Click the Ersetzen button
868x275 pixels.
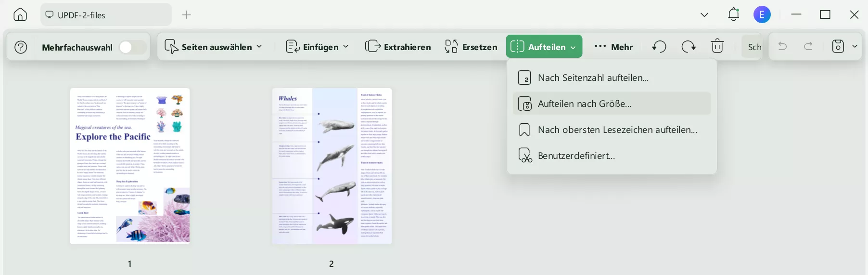pos(471,47)
